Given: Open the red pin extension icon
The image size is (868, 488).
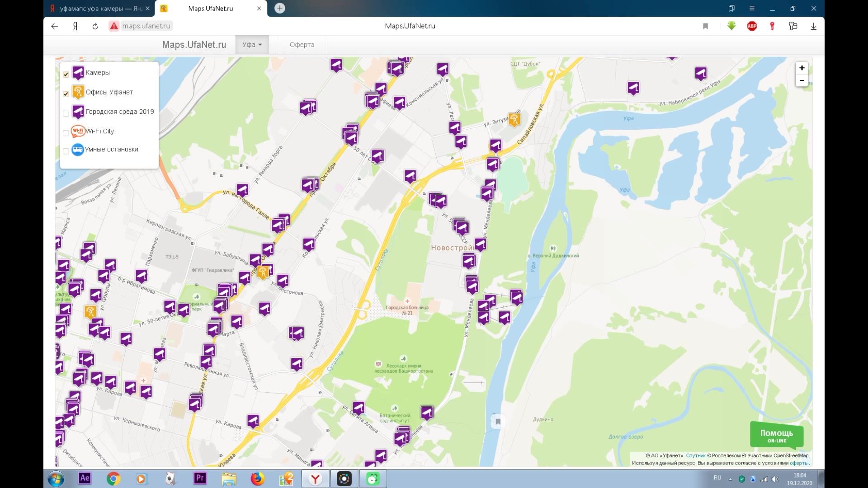Looking at the screenshot, I should tap(772, 26).
